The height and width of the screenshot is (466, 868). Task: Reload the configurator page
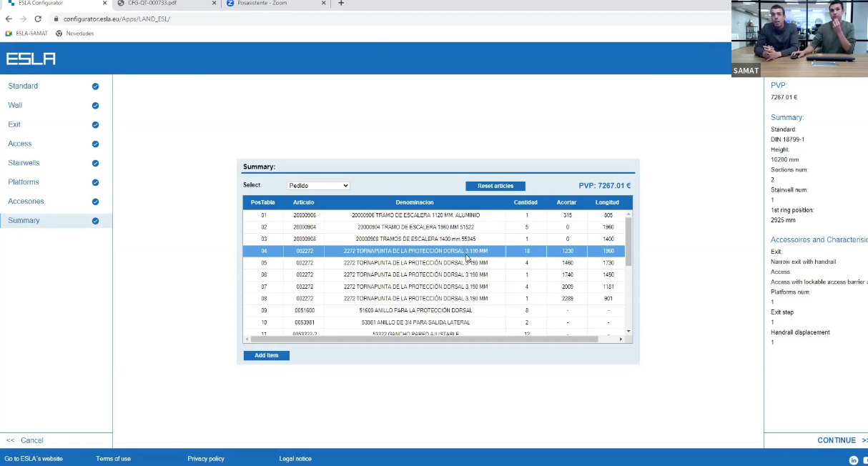pos(38,19)
